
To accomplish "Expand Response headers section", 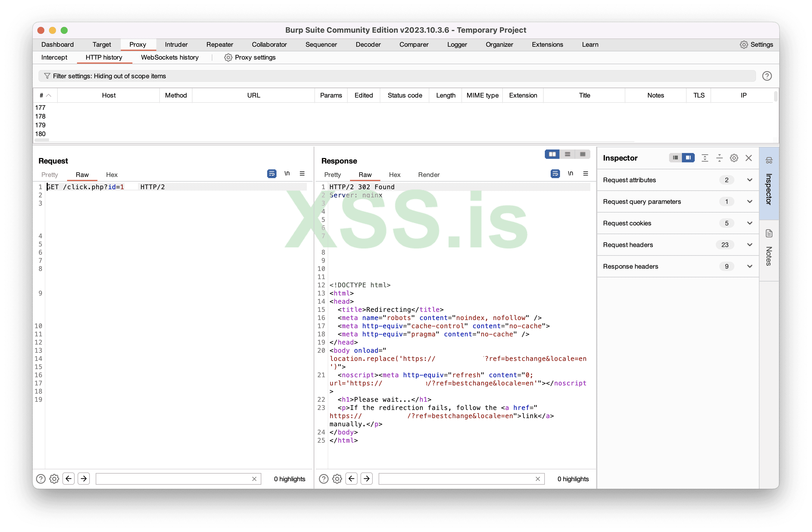I will click(749, 266).
